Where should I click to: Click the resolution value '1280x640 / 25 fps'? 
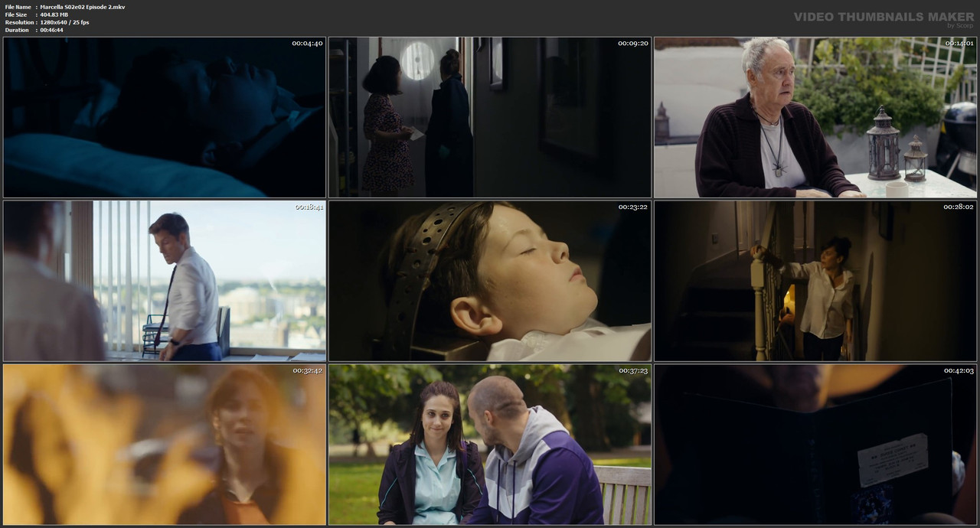coord(64,22)
